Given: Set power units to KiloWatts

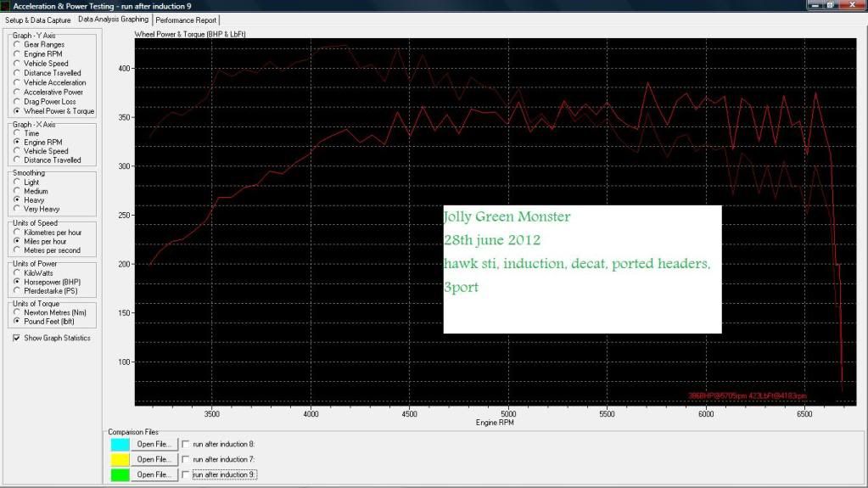Looking at the screenshot, I should tap(17, 274).
